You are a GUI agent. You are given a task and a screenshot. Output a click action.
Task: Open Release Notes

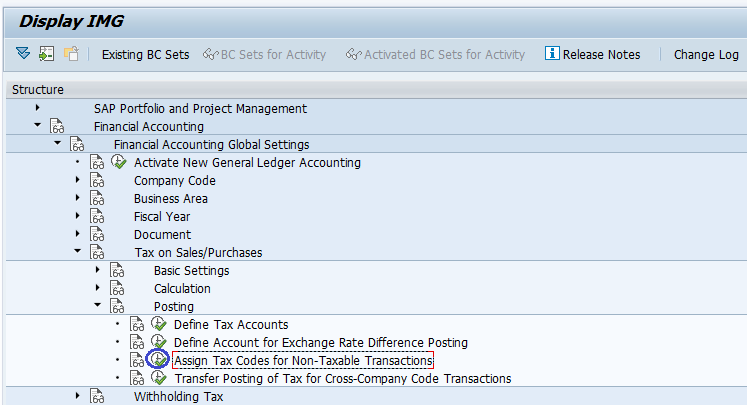click(x=601, y=55)
